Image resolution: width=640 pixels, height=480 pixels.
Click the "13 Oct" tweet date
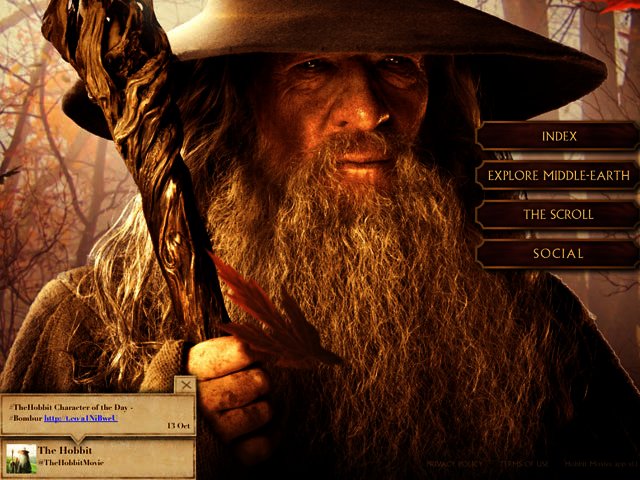point(178,426)
